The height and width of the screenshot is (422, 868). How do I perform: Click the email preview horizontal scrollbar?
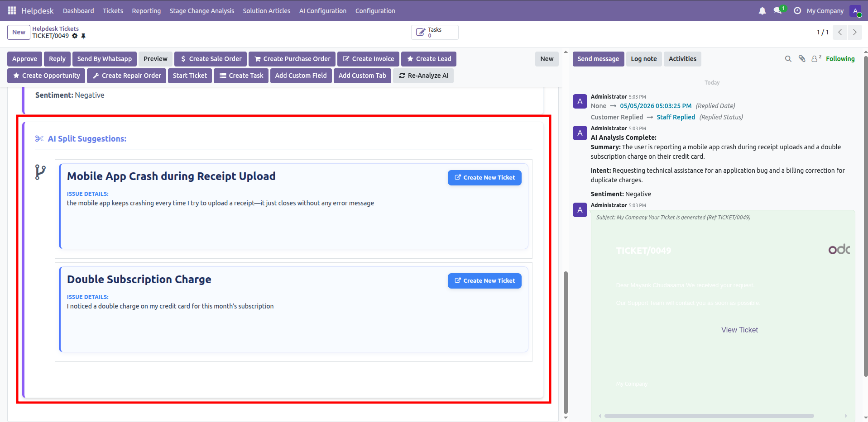709,416
